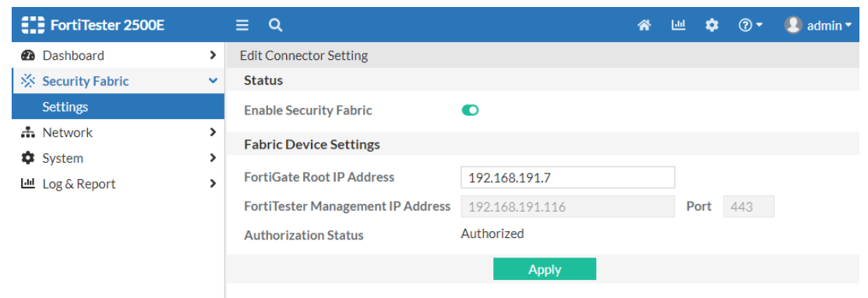Open settings gear icon in top bar
The height and width of the screenshot is (298, 868).
coord(711,25)
